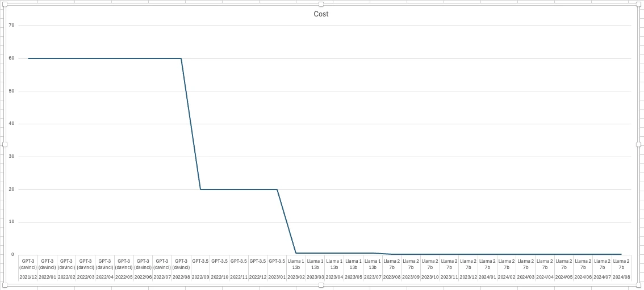Click the 2024/08 horizontal axis date label

(621, 276)
